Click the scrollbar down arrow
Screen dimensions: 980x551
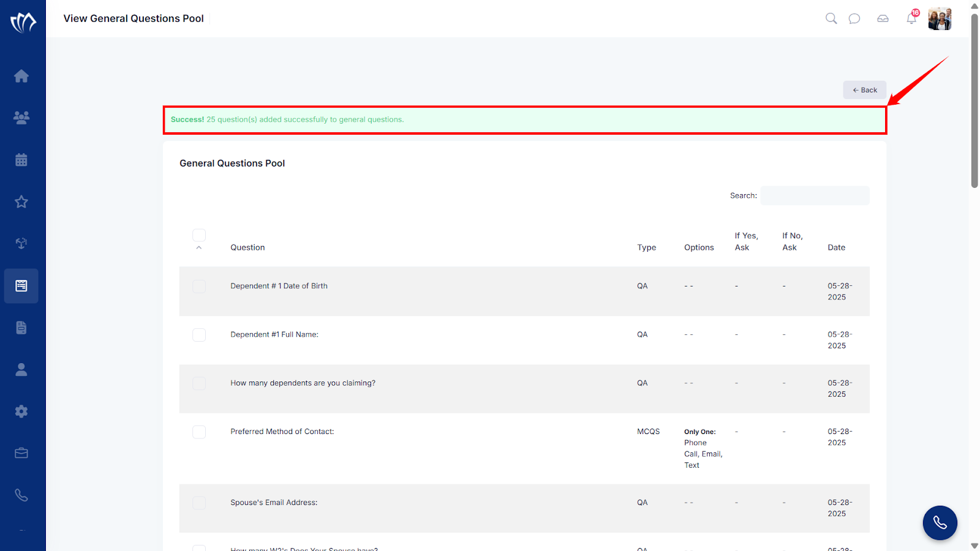[974, 545]
